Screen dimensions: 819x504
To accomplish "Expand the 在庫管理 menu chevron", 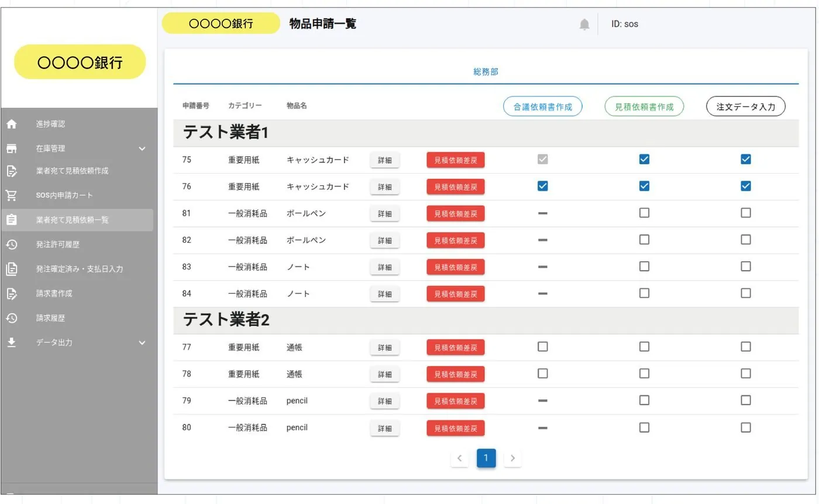I will pos(142,149).
